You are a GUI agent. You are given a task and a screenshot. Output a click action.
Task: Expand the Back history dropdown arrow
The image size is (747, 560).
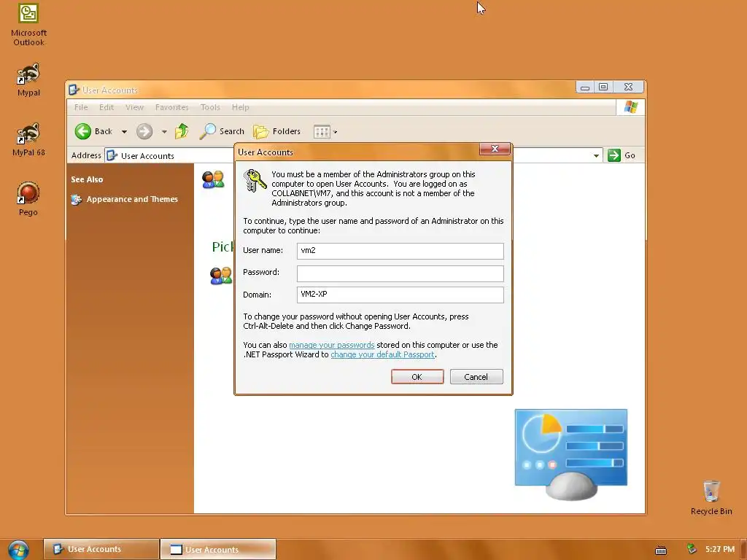click(x=124, y=132)
